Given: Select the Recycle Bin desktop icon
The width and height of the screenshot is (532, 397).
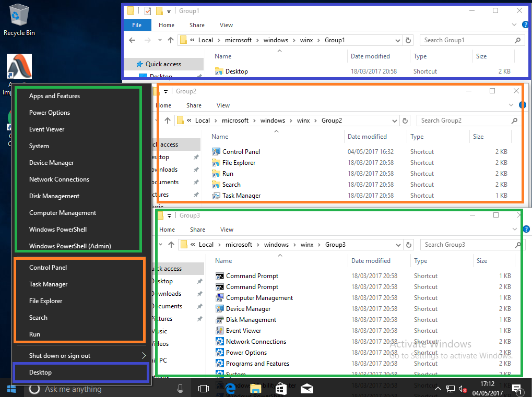Looking at the screenshot, I should (19, 20).
